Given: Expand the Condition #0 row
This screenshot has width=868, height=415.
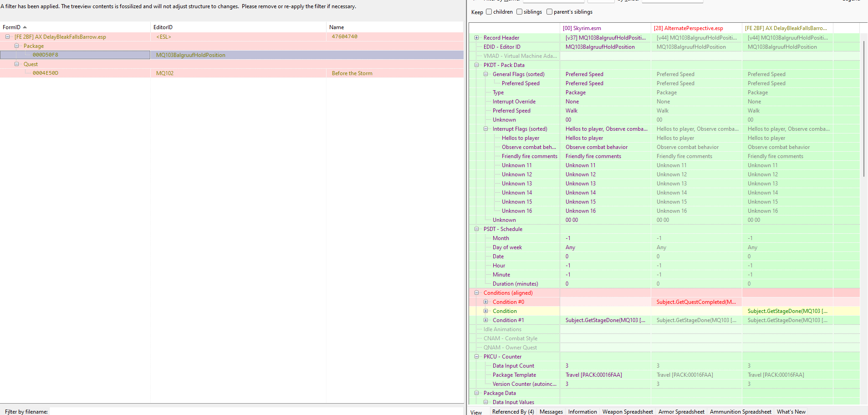Looking at the screenshot, I should pyautogui.click(x=485, y=302).
